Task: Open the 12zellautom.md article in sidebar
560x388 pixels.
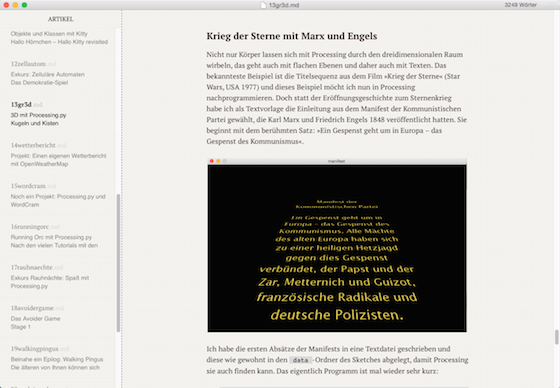Action: 58,73
